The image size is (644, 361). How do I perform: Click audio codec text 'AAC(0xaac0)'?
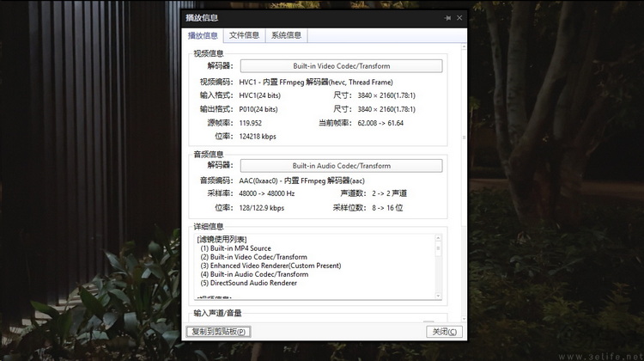(x=258, y=180)
